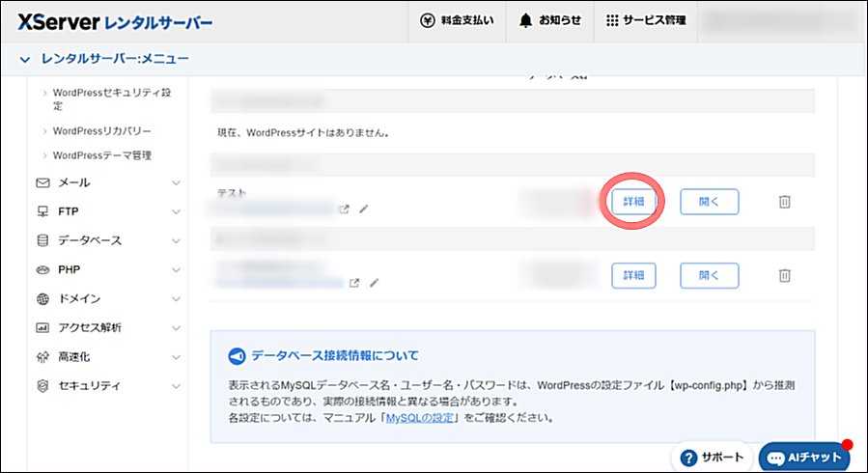Click the grid icon beside サービス管理
868x473 pixels.
(x=612, y=21)
